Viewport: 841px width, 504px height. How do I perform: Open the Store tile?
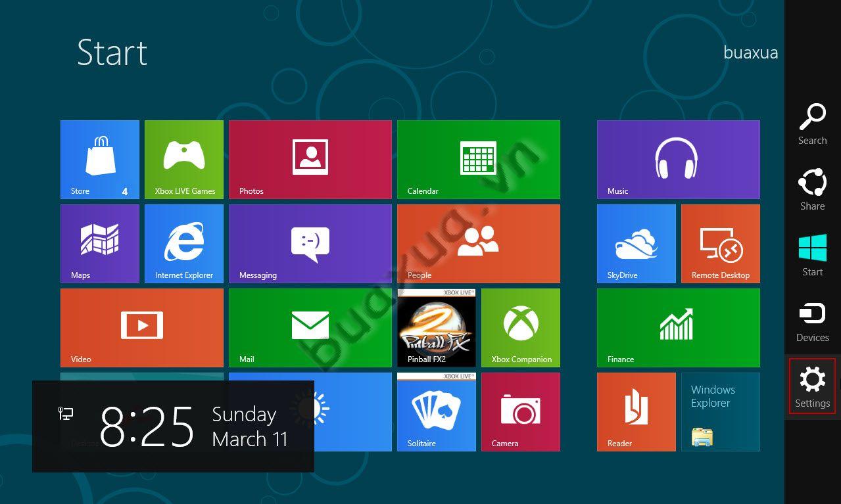click(100, 160)
